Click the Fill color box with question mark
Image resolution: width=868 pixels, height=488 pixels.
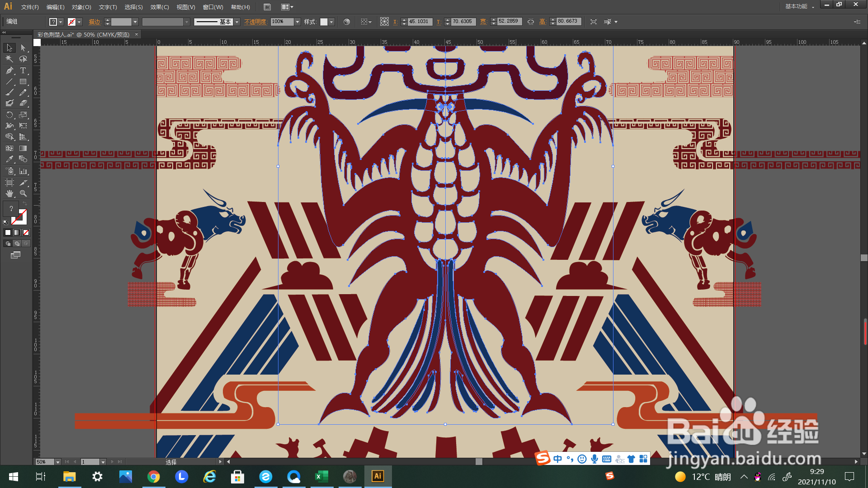coord(11,208)
